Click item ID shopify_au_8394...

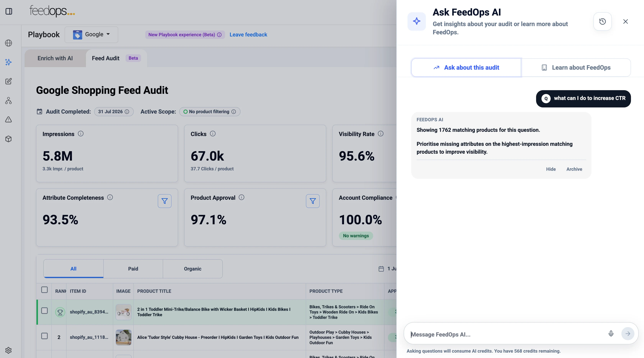point(89,312)
